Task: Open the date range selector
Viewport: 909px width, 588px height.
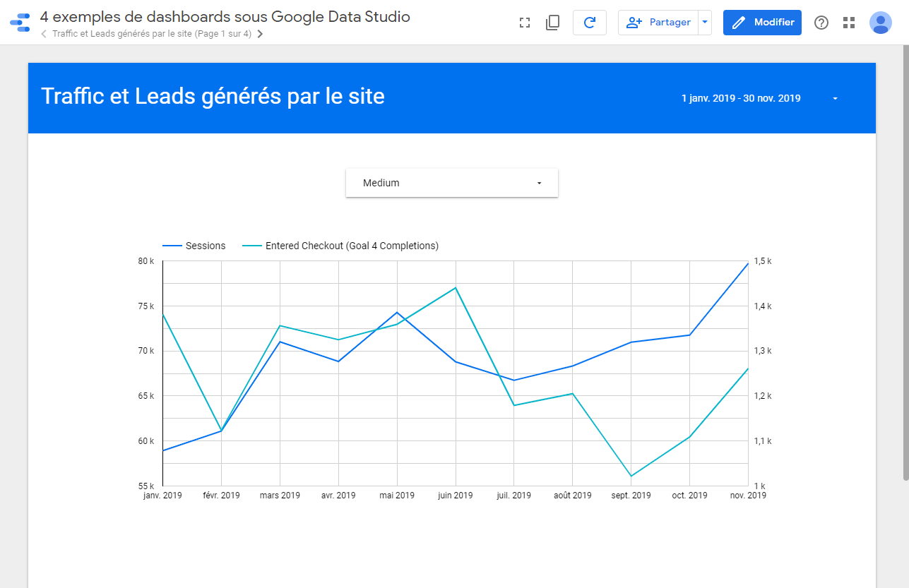Action: 759,98
